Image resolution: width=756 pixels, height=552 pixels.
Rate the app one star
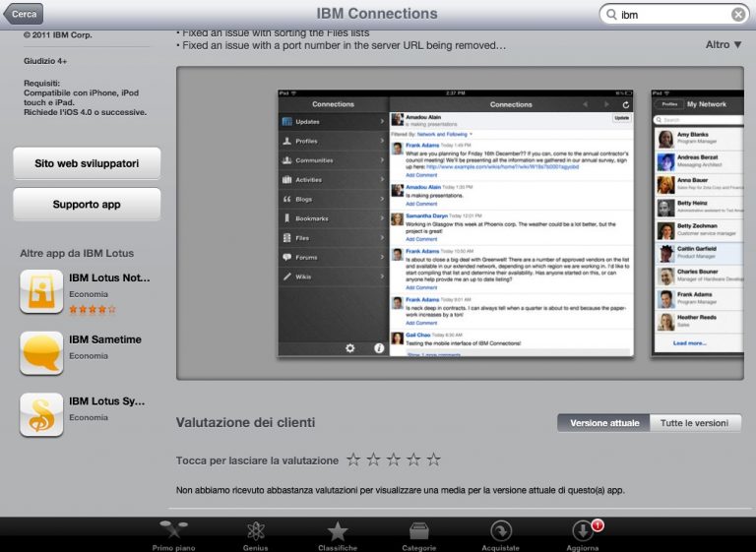[353, 460]
